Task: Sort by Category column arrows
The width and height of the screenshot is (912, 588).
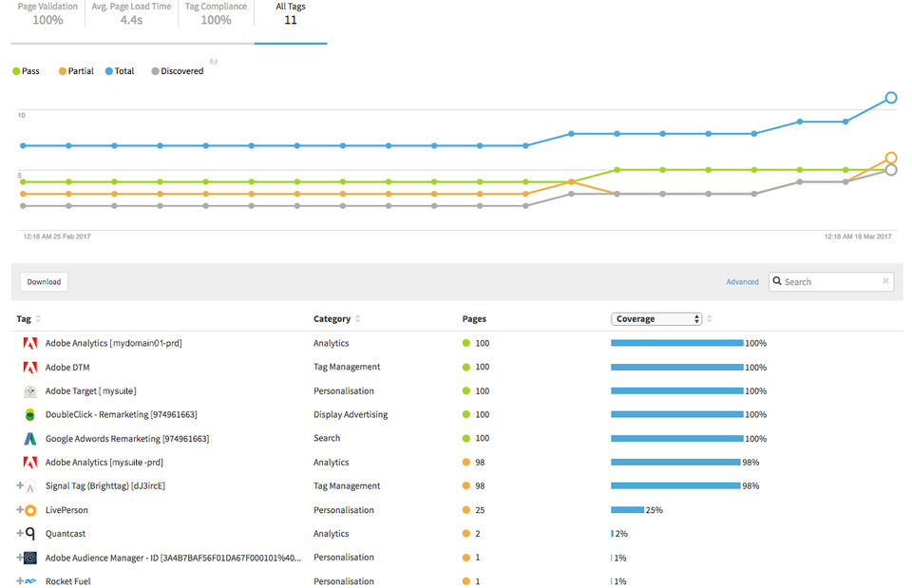Action: pos(358,319)
